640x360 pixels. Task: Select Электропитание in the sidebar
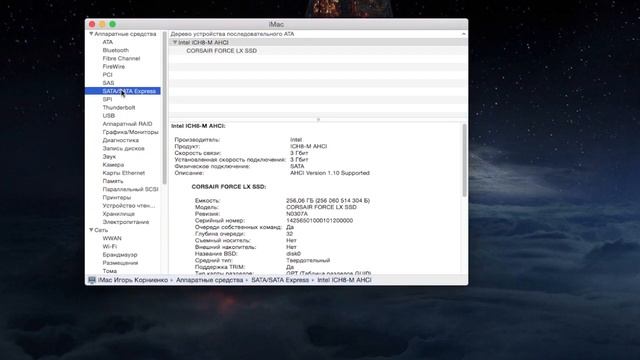[x=126, y=222]
